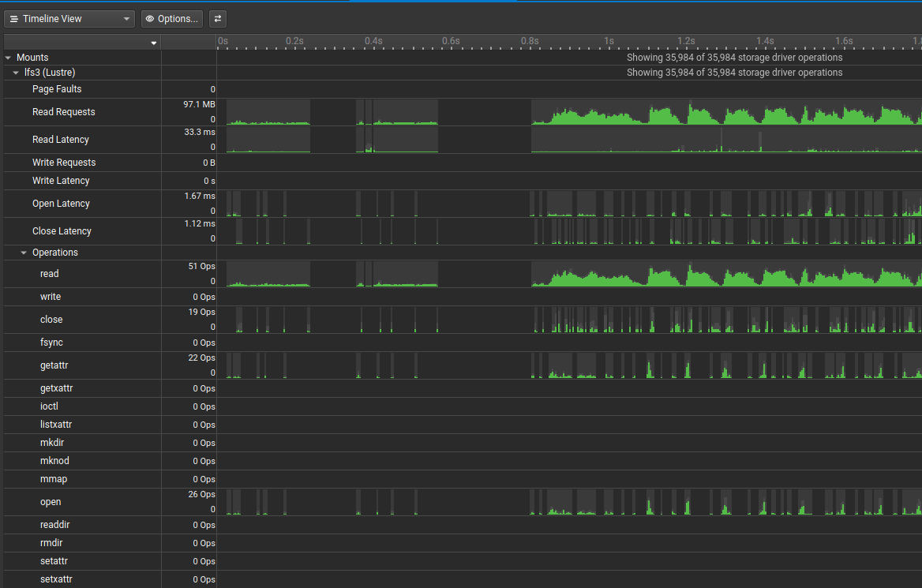Select the Open Latency row
This screenshot has width=922, height=588.
[x=61, y=204]
